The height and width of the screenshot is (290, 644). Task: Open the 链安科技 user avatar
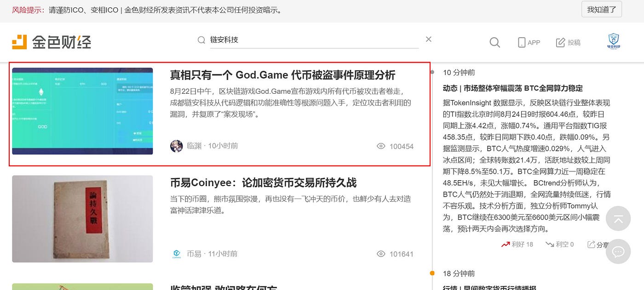tap(614, 41)
